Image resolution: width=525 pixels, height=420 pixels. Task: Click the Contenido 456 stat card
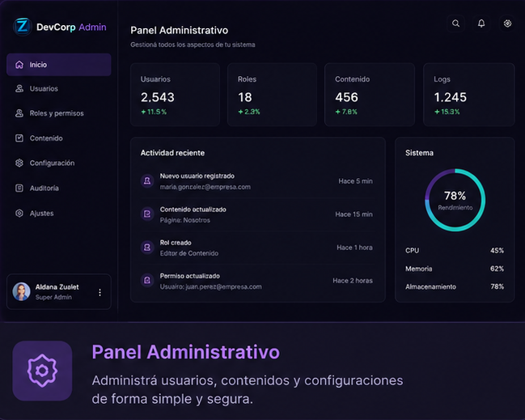coord(370,95)
